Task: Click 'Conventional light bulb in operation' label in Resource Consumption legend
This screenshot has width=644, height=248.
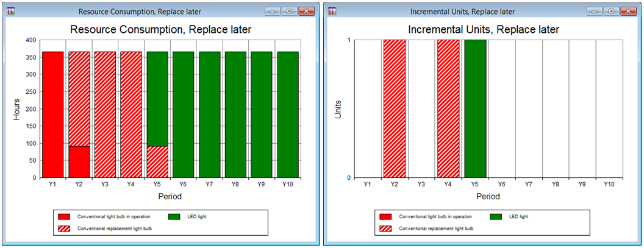Action: [114, 216]
